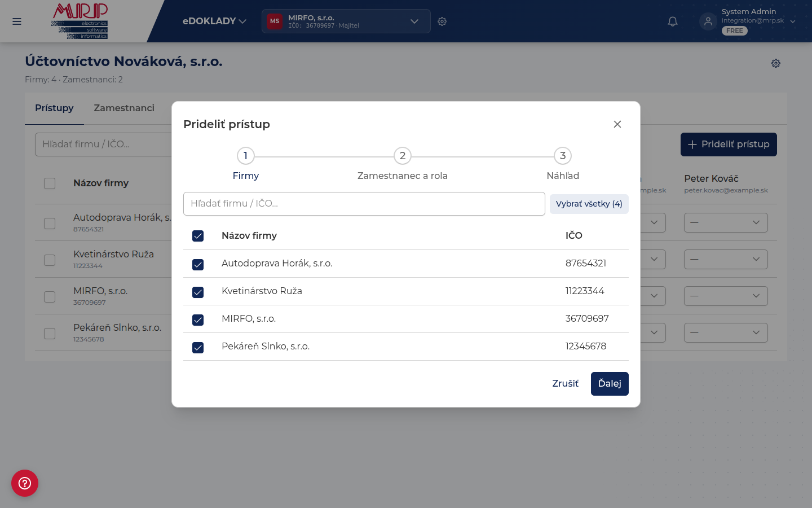Viewport: 812px width, 508px height.
Task: Switch to the Prístupy tab
Action: [x=54, y=108]
